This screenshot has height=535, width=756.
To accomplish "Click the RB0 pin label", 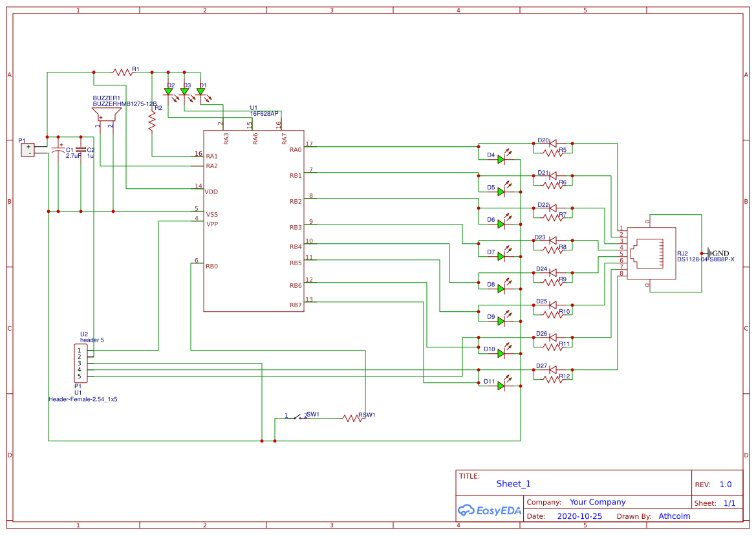I will pyautogui.click(x=211, y=267).
